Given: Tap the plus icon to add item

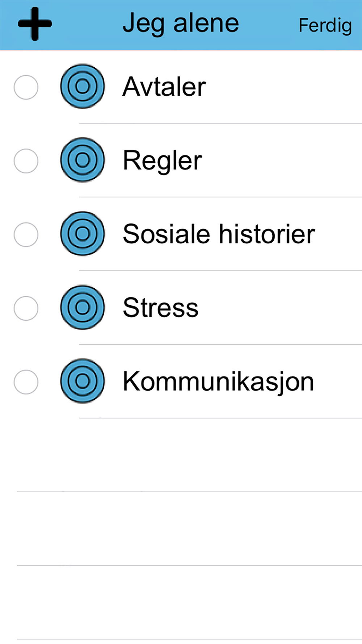Looking at the screenshot, I should [x=35, y=24].
